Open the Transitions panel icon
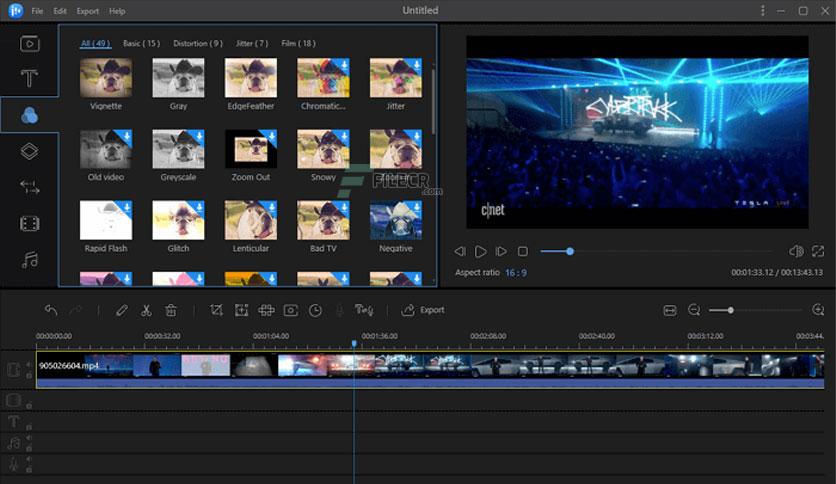 pos(29,187)
